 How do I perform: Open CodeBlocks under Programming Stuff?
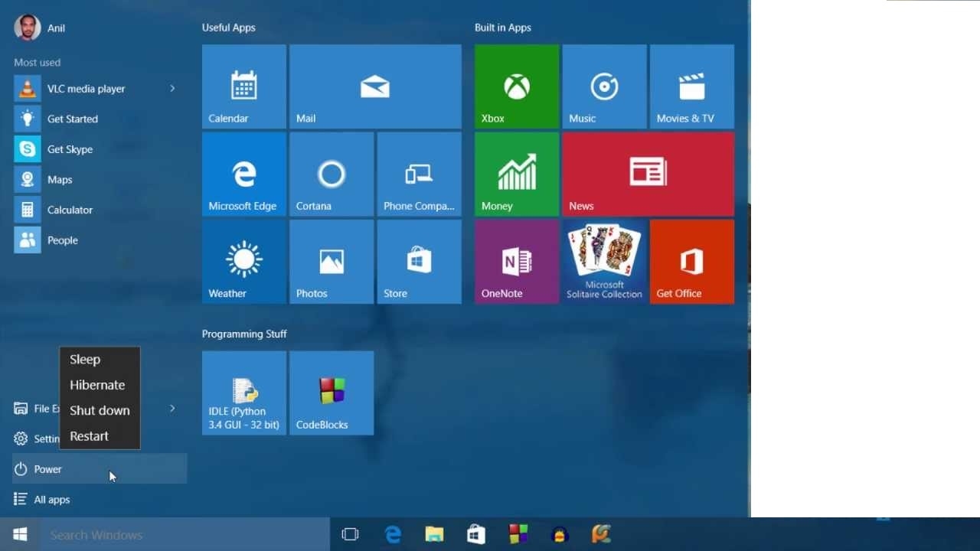[331, 393]
